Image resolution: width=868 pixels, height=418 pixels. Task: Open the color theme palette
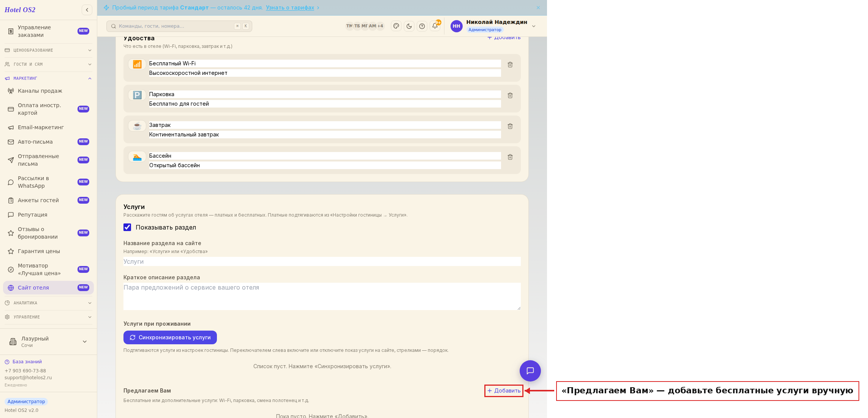pos(396,26)
